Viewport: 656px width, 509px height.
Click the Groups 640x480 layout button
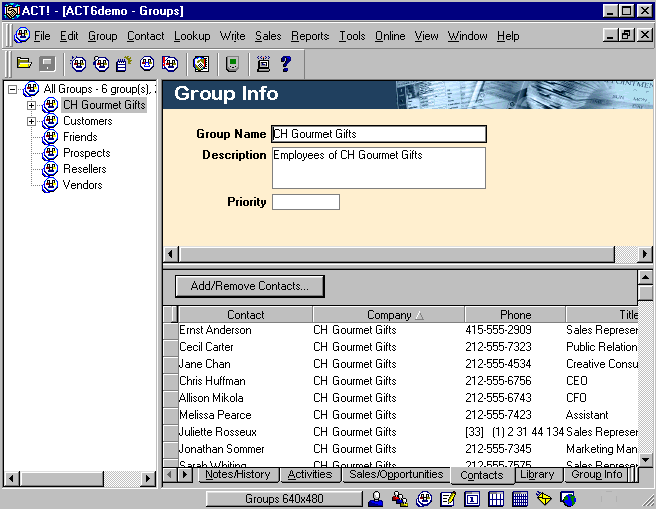tap(284, 499)
